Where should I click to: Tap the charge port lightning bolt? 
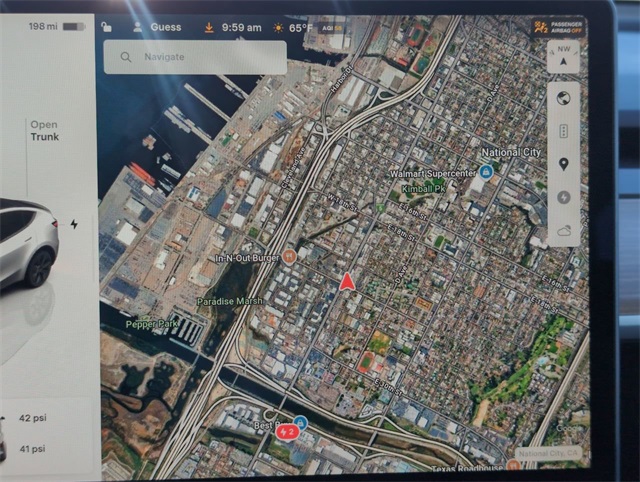click(x=74, y=224)
